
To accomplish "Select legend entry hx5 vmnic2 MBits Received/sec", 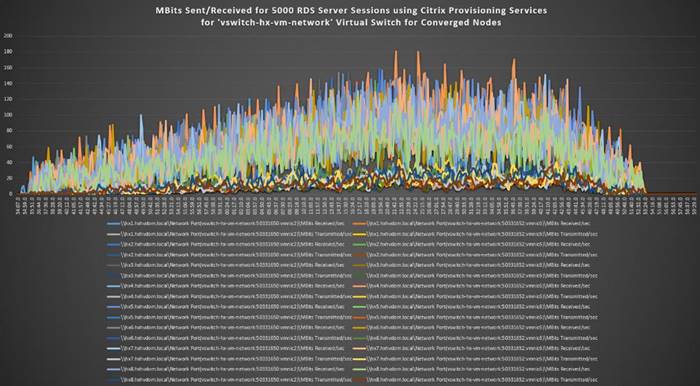I will click(226, 307).
